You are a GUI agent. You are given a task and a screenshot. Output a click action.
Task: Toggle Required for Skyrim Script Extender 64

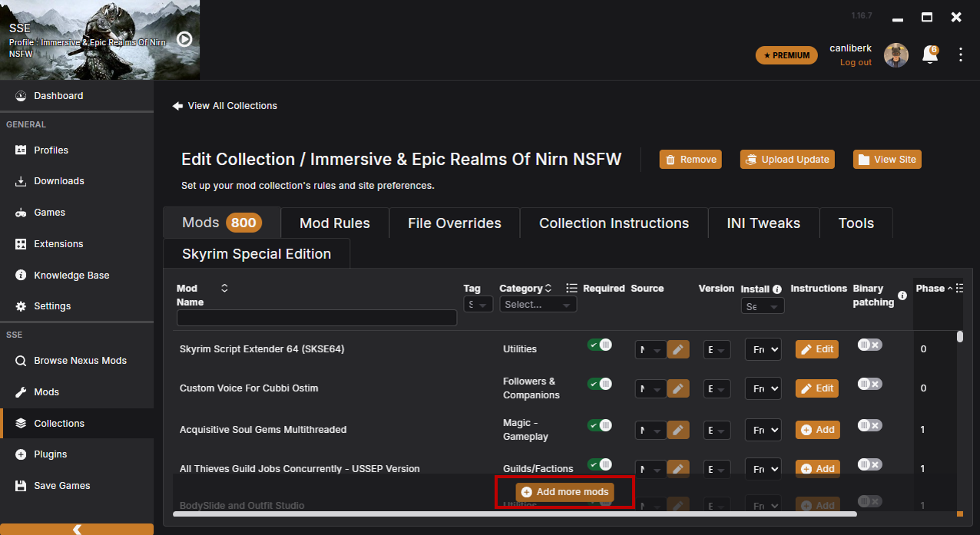[x=599, y=345]
